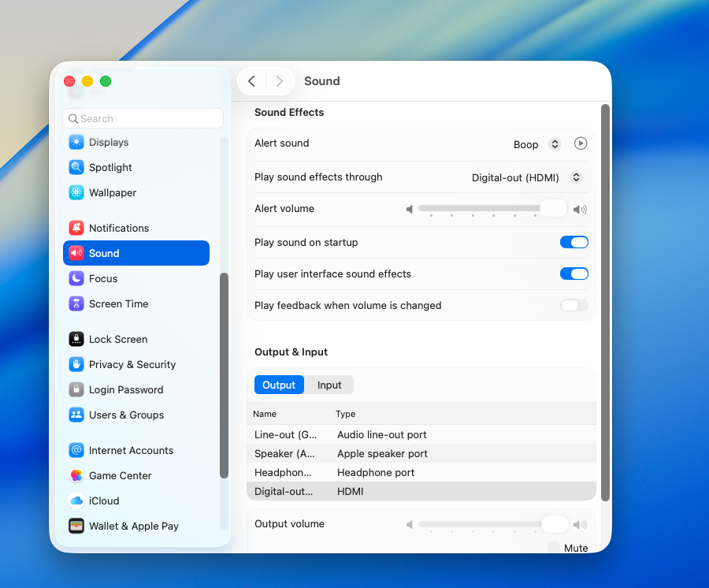This screenshot has height=588, width=709.
Task: Click the high output volume speaker icon
Action: 580,525
